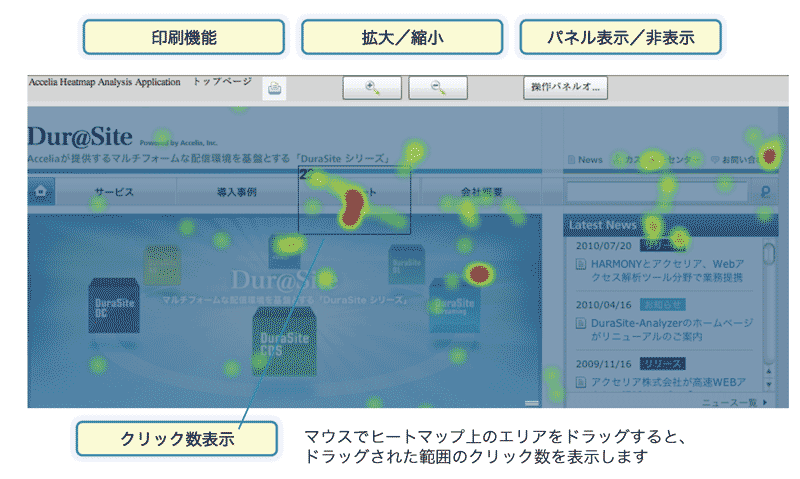Click the Accelia Heatmap Analysis Application title
Screen dimensions: 800x479
105,82
